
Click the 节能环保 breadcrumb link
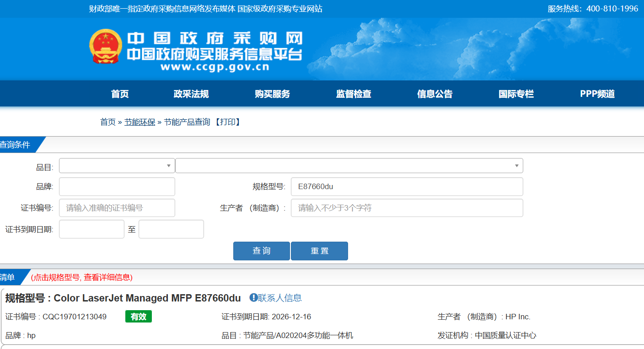(140, 122)
